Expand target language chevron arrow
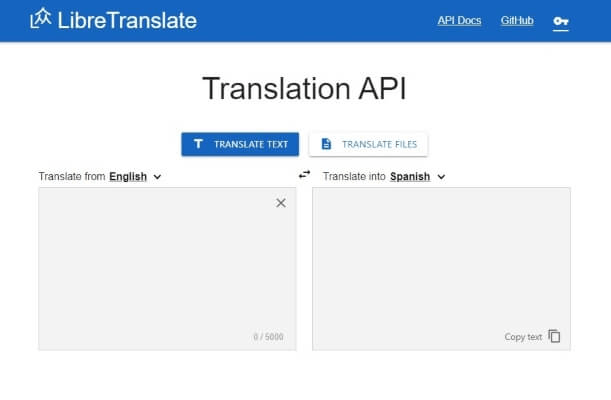 [441, 177]
